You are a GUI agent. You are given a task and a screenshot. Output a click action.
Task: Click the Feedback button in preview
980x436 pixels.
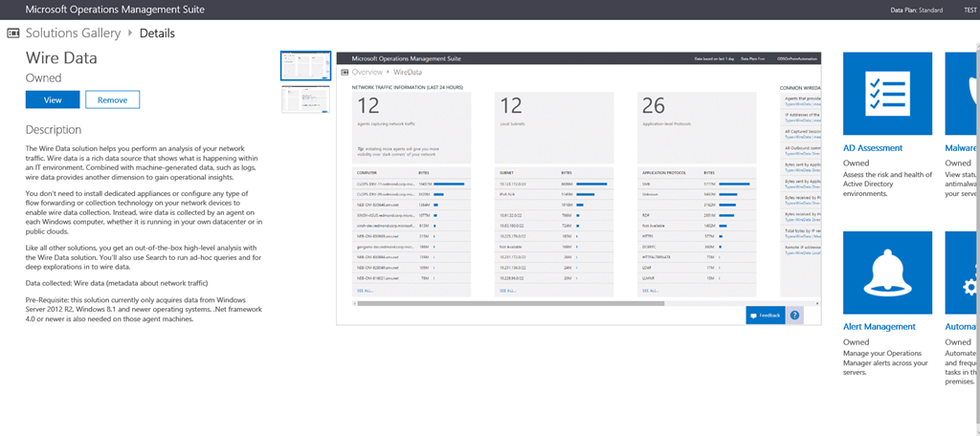(x=765, y=315)
